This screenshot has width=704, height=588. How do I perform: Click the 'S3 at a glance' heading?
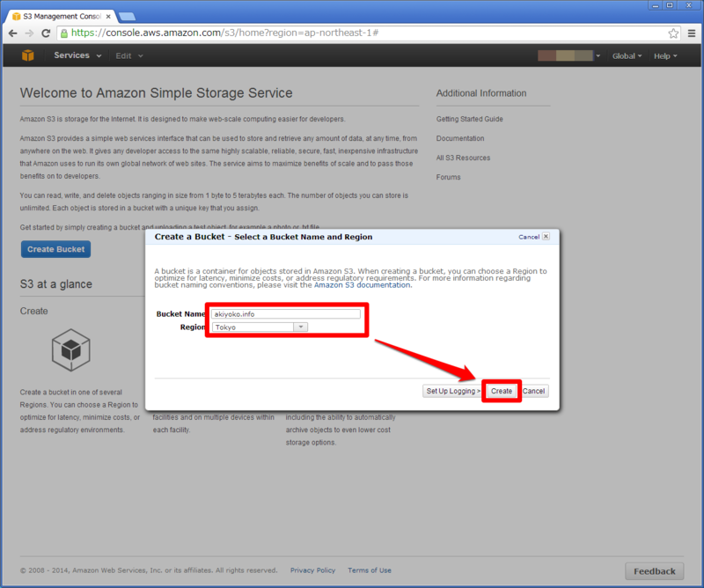coord(56,284)
